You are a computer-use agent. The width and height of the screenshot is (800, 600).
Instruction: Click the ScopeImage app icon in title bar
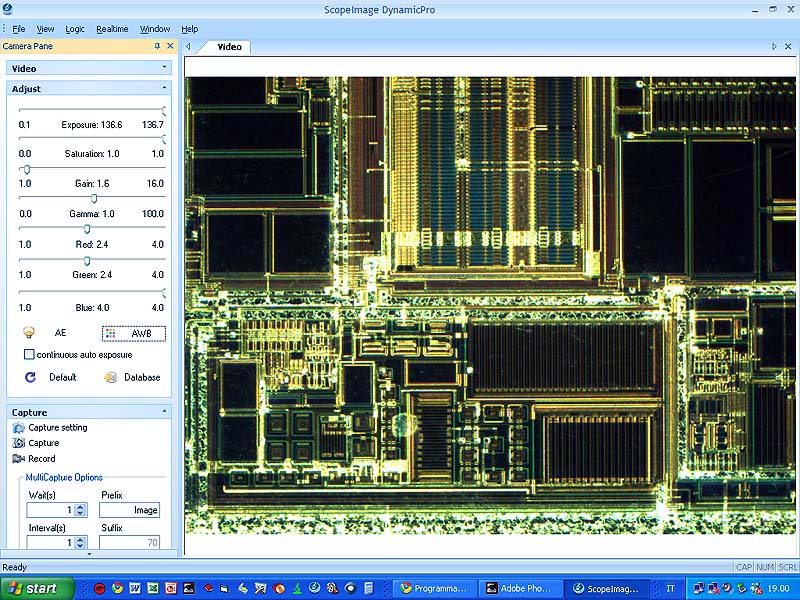click(x=7, y=8)
